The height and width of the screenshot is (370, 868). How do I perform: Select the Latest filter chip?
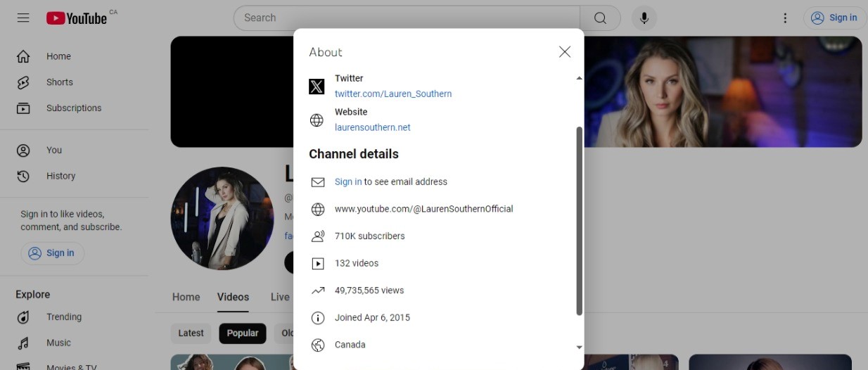pos(191,333)
